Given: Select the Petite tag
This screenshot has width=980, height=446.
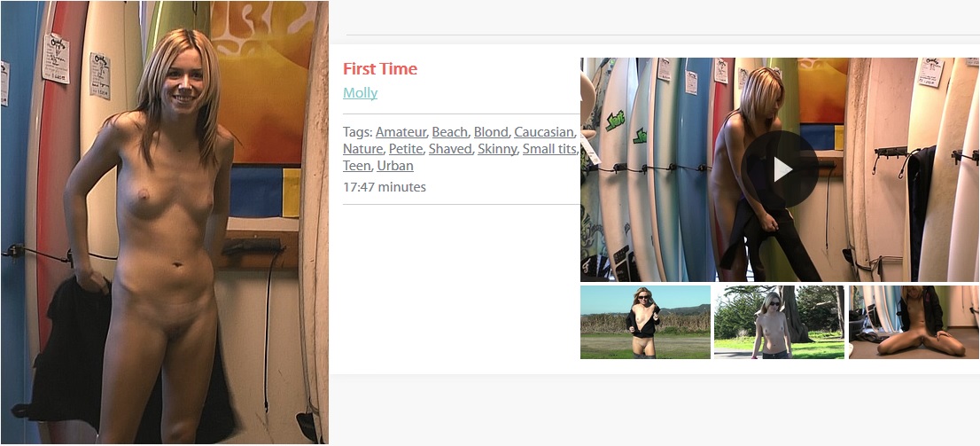Looking at the screenshot, I should (x=406, y=149).
